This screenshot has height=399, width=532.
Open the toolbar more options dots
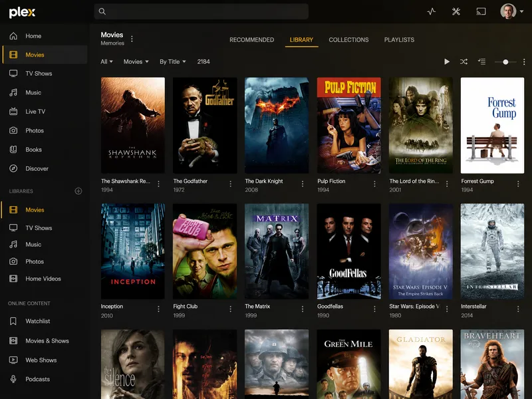(524, 62)
